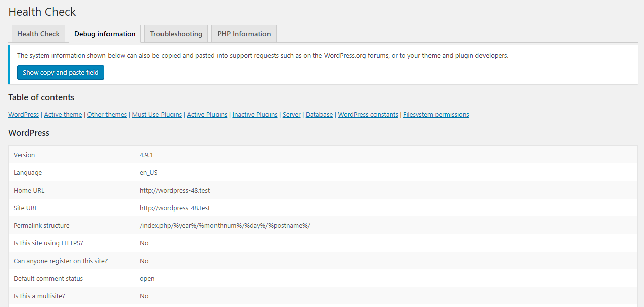The image size is (644, 307).
Task: Click Show copy and paste field button
Action: pos(61,73)
